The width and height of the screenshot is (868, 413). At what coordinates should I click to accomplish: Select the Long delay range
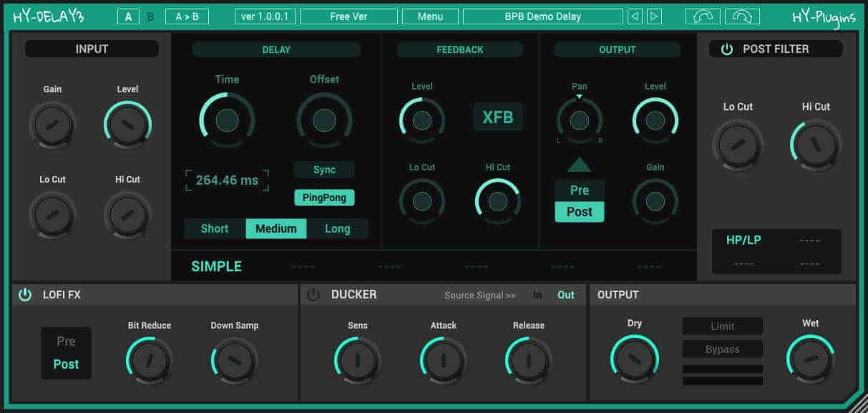(x=338, y=229)
